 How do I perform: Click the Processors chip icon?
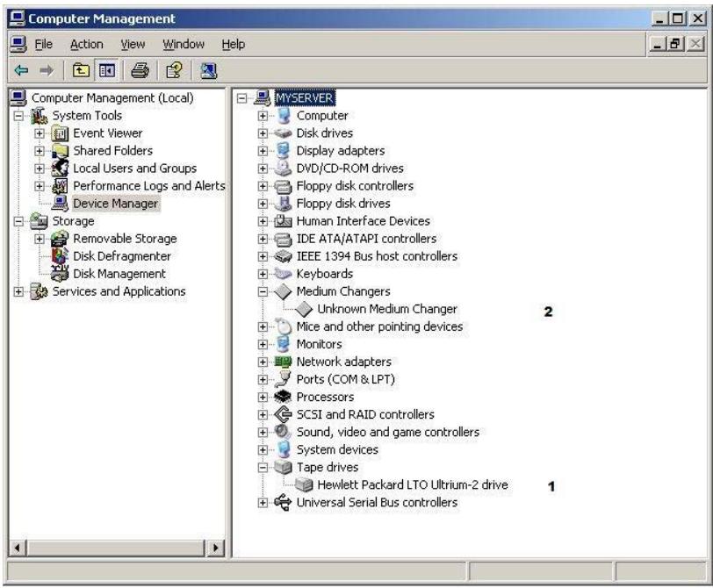[x=283, y=397]
